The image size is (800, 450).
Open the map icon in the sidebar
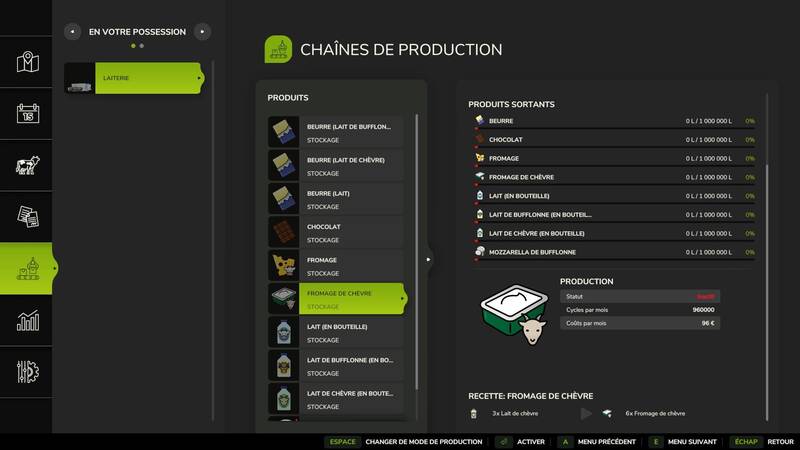tap(28, 62)
